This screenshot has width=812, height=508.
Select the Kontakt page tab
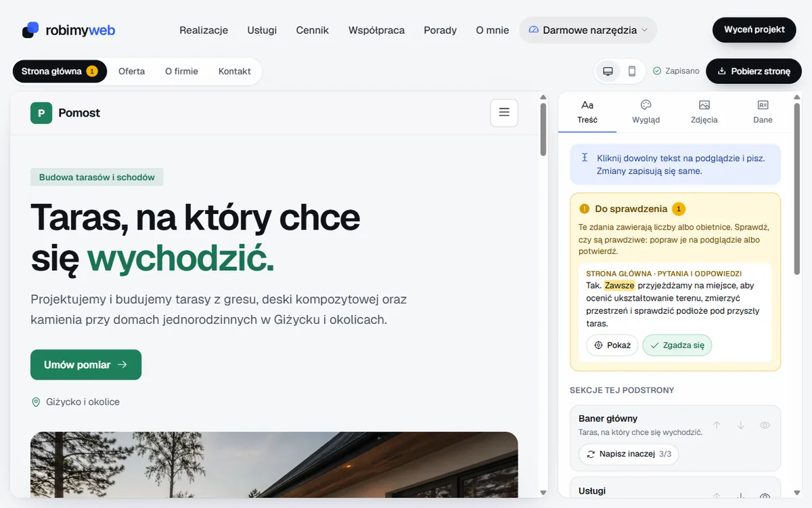pyautogui.click(x=235, y=71)
